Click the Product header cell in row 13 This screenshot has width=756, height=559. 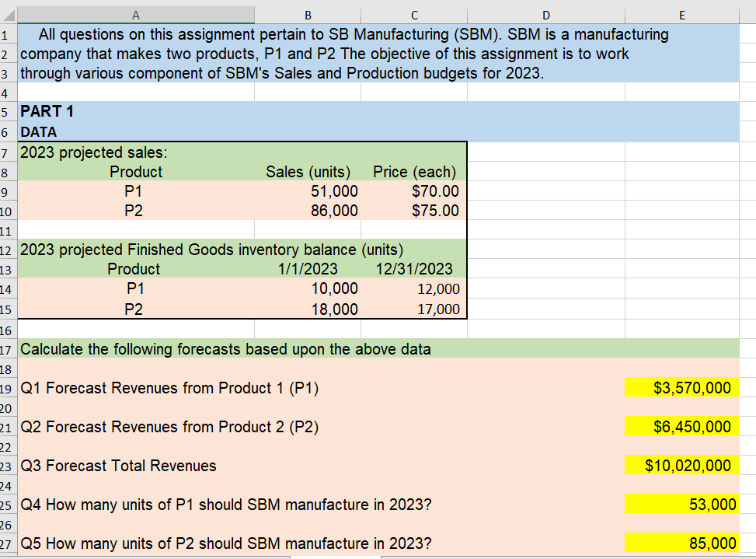(136, 269)
